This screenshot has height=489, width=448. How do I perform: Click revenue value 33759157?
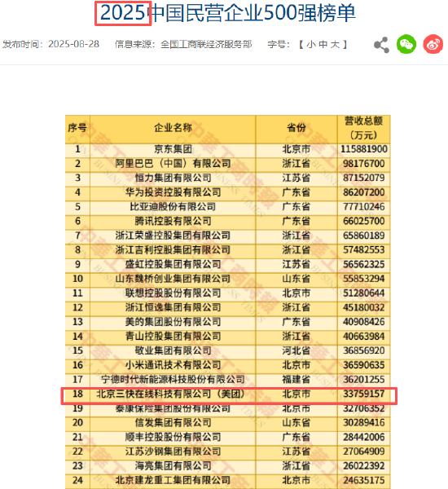click(364, 394)
